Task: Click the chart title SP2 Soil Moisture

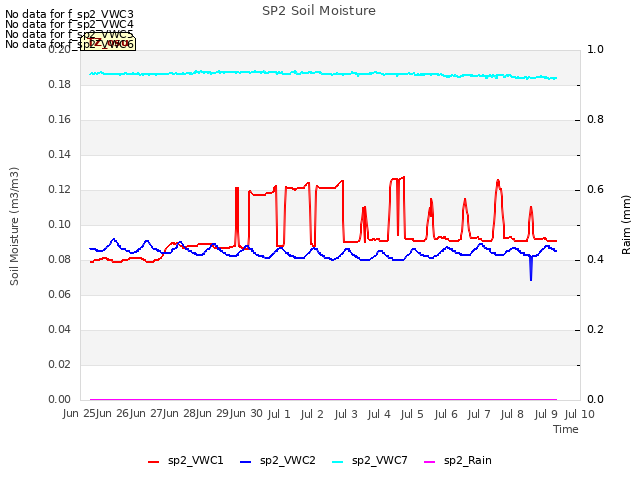Action: [319, 11]
